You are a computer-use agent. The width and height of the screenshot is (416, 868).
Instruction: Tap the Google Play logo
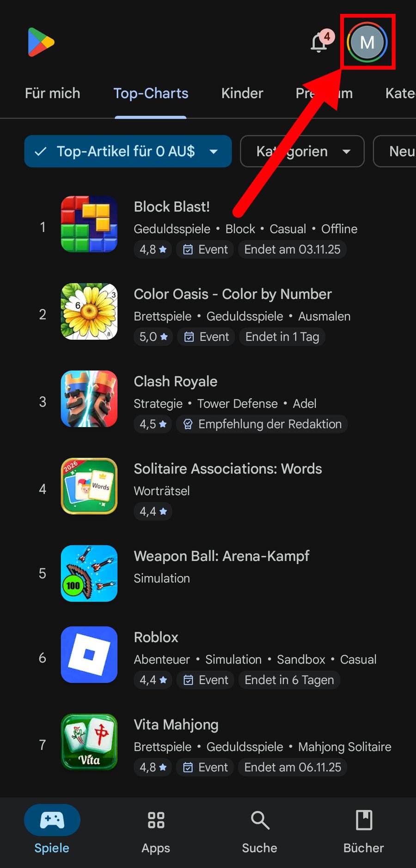coord(41,42)
